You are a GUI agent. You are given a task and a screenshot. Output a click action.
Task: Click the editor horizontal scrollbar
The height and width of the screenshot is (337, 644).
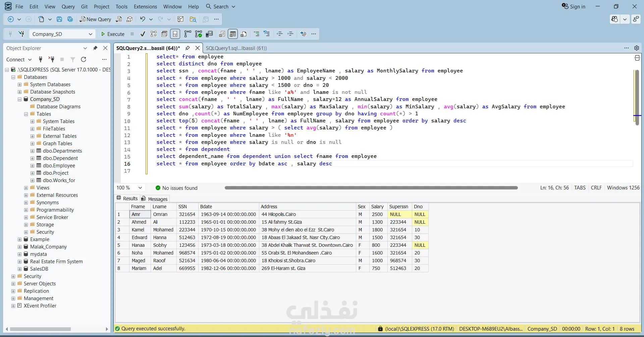pos(371,188)
